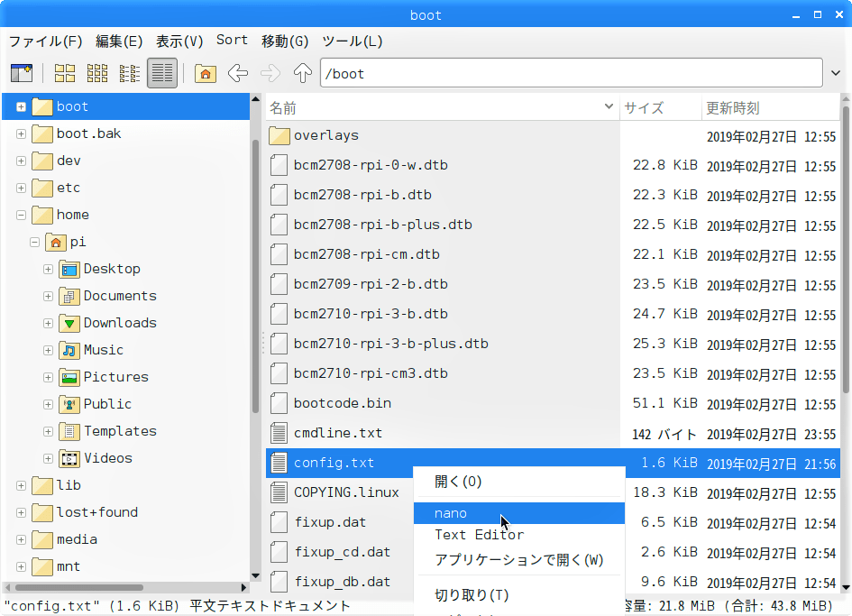Select the bootcode.bin file icon
The image size is (852, 616).
point(279,403)
